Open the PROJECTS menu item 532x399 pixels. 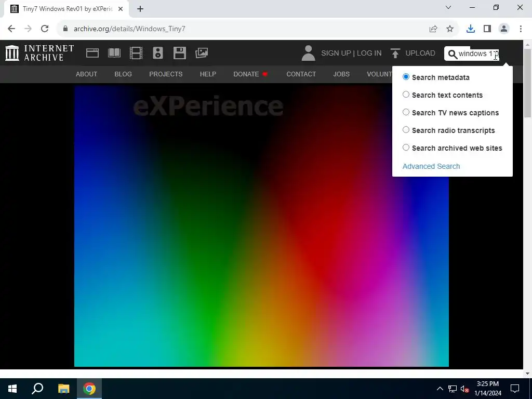tap(166, 74)
